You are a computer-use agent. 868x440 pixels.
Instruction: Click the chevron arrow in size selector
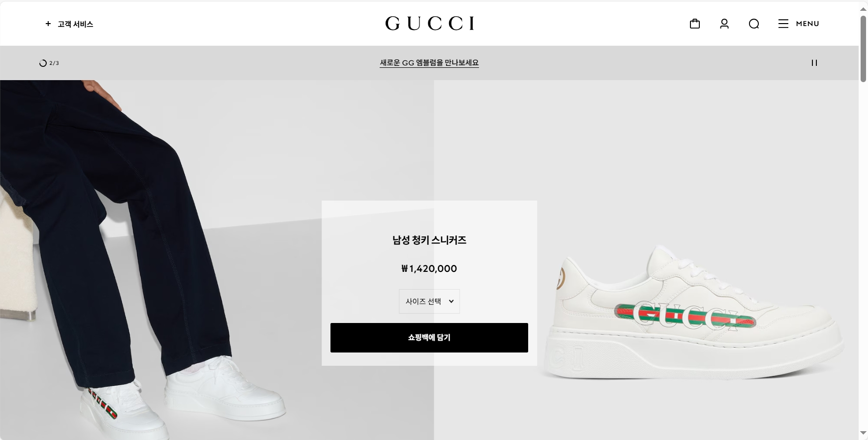click(x=451, y=301)
